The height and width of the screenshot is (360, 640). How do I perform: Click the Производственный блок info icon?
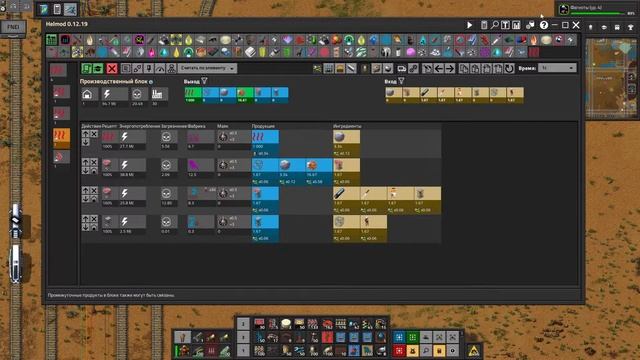[151, 82]
